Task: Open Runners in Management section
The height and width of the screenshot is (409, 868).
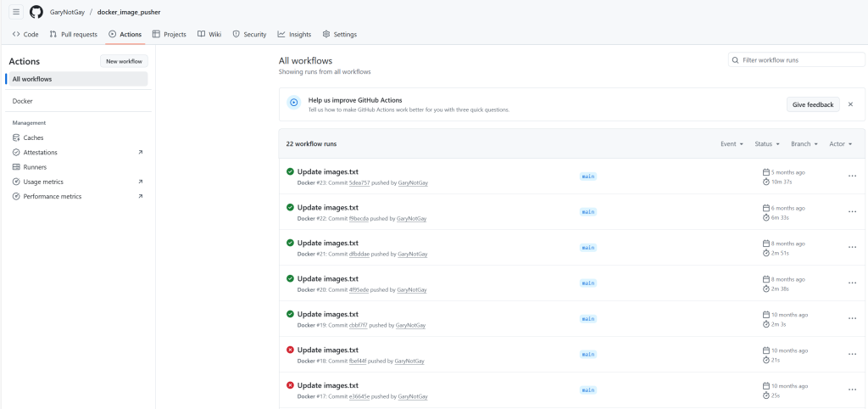Action: [35, 167]
